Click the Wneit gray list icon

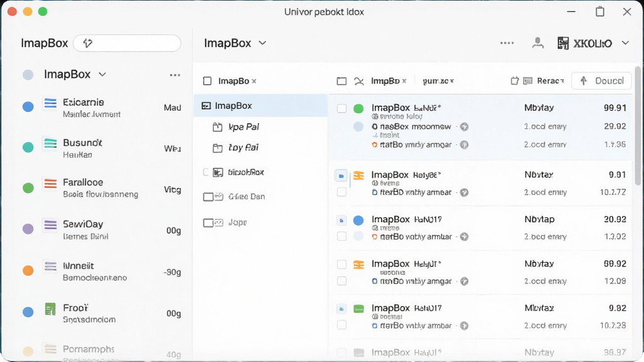click(x=50, y=266)
